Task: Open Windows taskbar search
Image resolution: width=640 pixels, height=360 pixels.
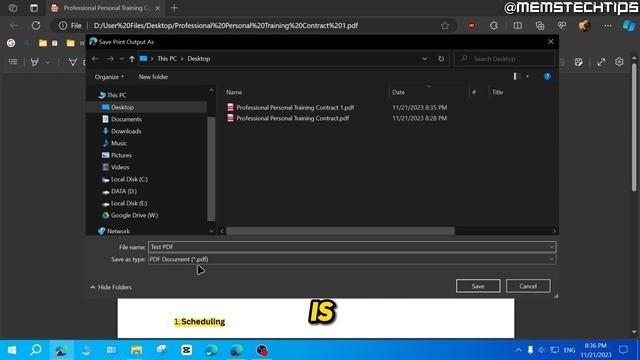Action: click(36, 350)
